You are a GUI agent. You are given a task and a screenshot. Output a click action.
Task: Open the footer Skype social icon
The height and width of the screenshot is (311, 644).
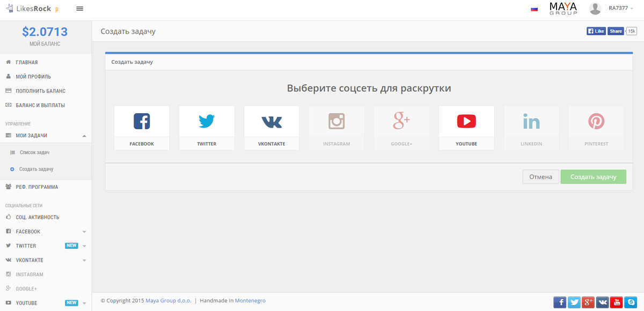coord(631,302)
